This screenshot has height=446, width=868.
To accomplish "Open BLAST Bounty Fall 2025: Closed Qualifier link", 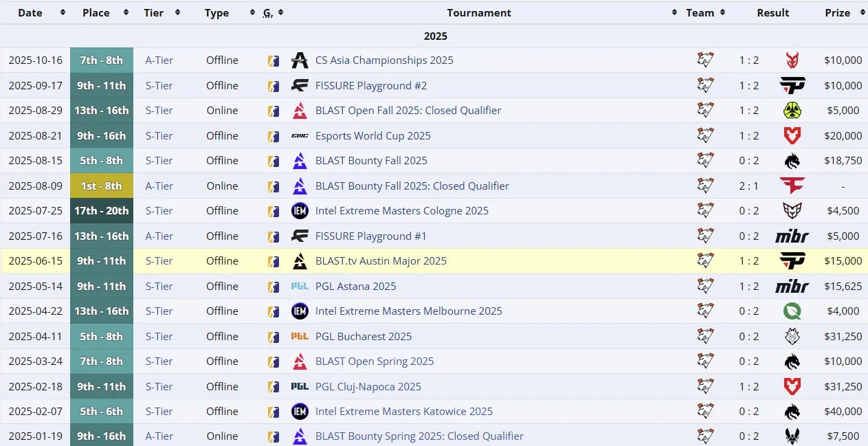I will tap(412, 186).
